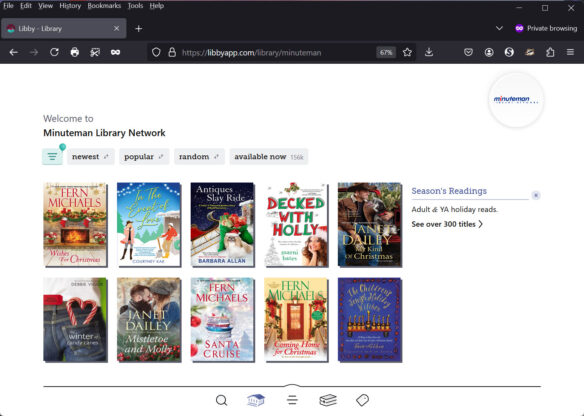The image size is (584, 416).
Task: Open the File menu
Action: coord(8,6)
